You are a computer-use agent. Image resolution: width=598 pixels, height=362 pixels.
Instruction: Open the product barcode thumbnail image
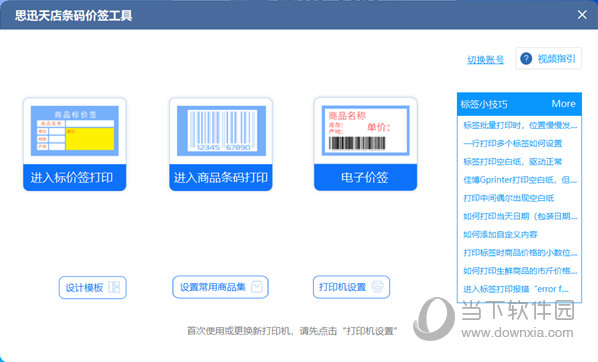[x=221, y=131]
